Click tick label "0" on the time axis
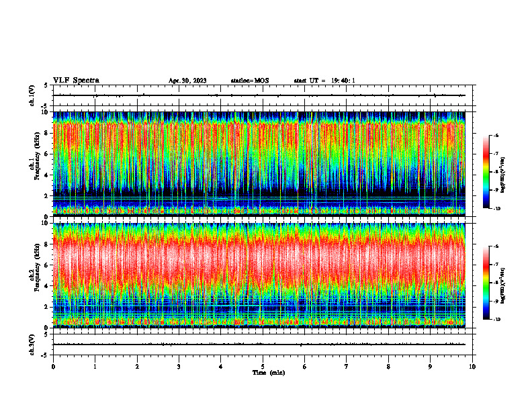Screen dimensions: 532x411 (x=53, y=367)
